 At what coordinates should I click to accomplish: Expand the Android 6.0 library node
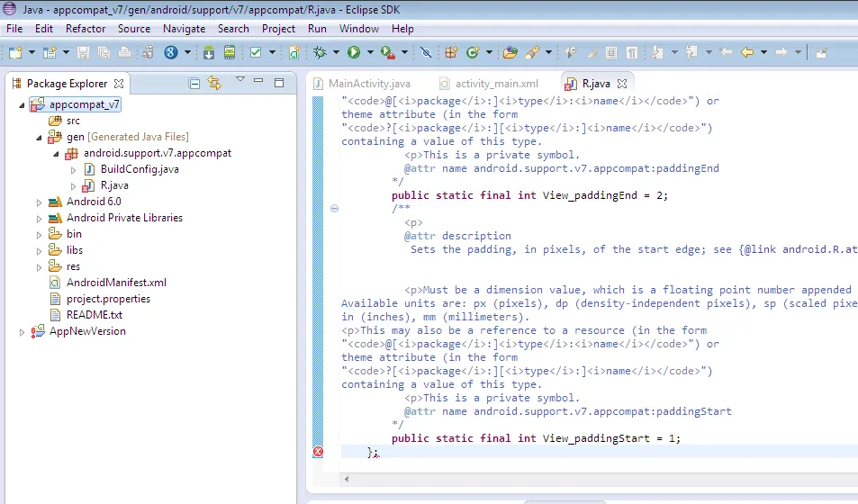(39, 202)
